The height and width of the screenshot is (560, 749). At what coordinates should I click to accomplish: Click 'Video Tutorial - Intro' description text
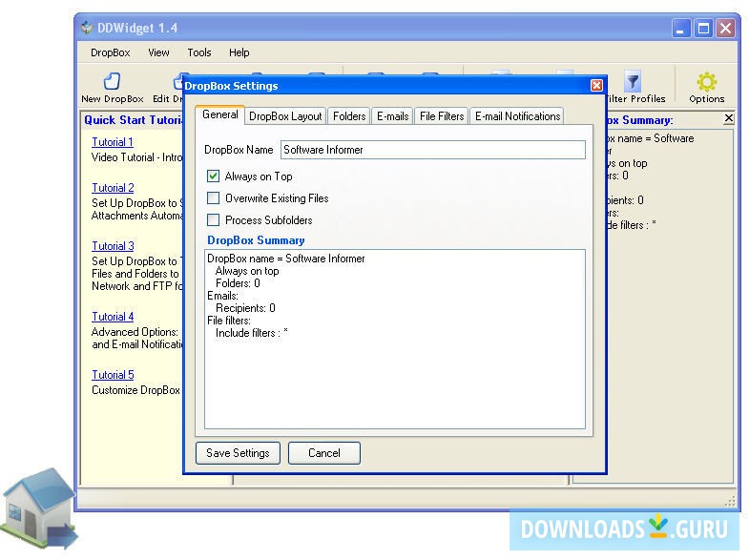pyautogui.click(x=137, y=157)
